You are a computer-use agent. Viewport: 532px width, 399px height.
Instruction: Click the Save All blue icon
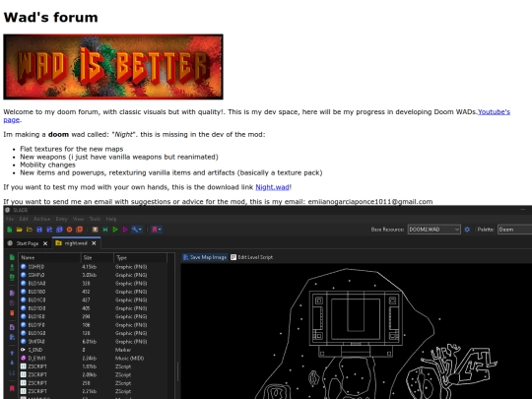tap(59, 230)
